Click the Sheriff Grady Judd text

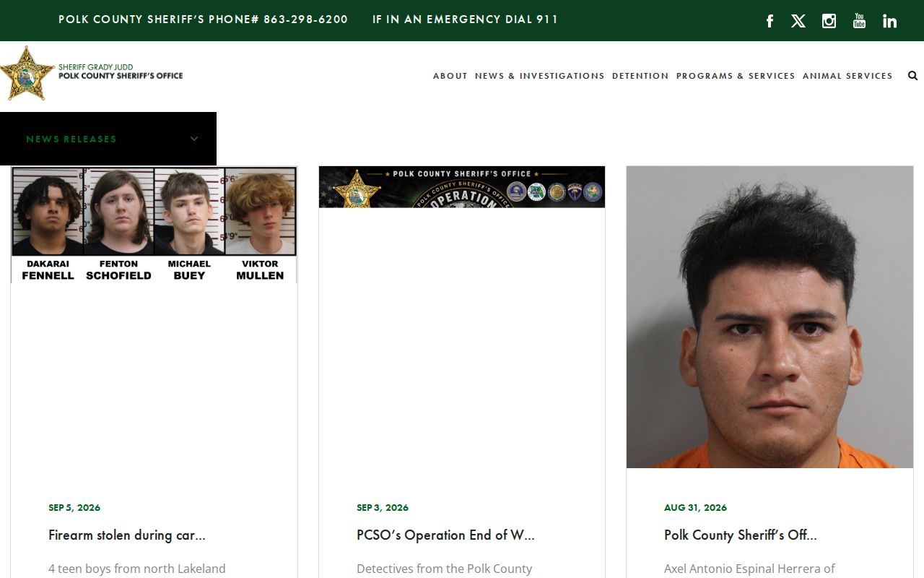[x=95, y=67]
